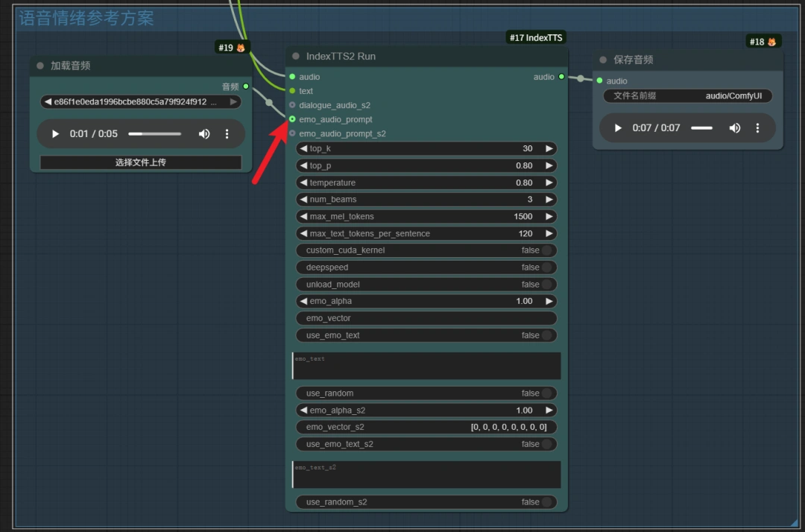Enable use_emo_text_s2 toggle
The width and height of the screenshot is (805, 532).
426,444
